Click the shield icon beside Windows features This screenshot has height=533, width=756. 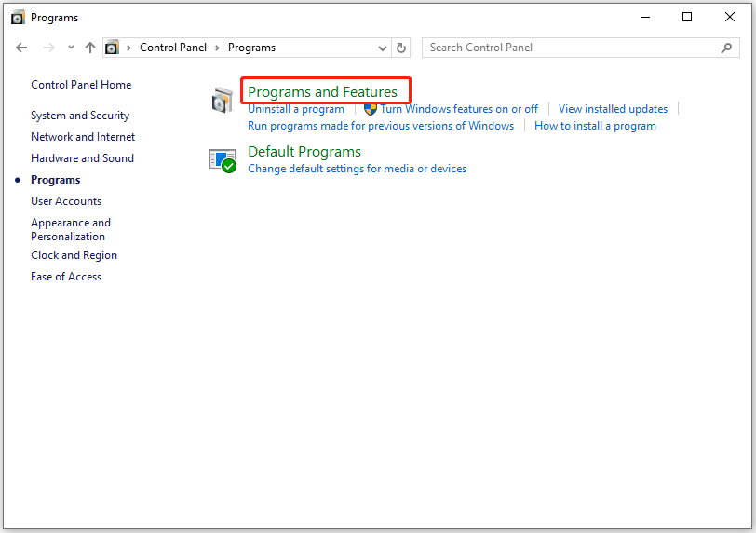[371, 109]
